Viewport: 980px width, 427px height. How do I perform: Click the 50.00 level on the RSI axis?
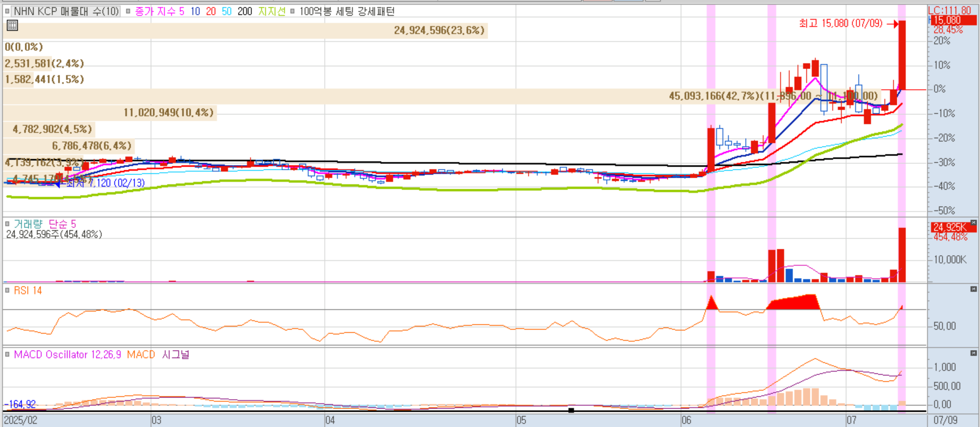point(945,326)
